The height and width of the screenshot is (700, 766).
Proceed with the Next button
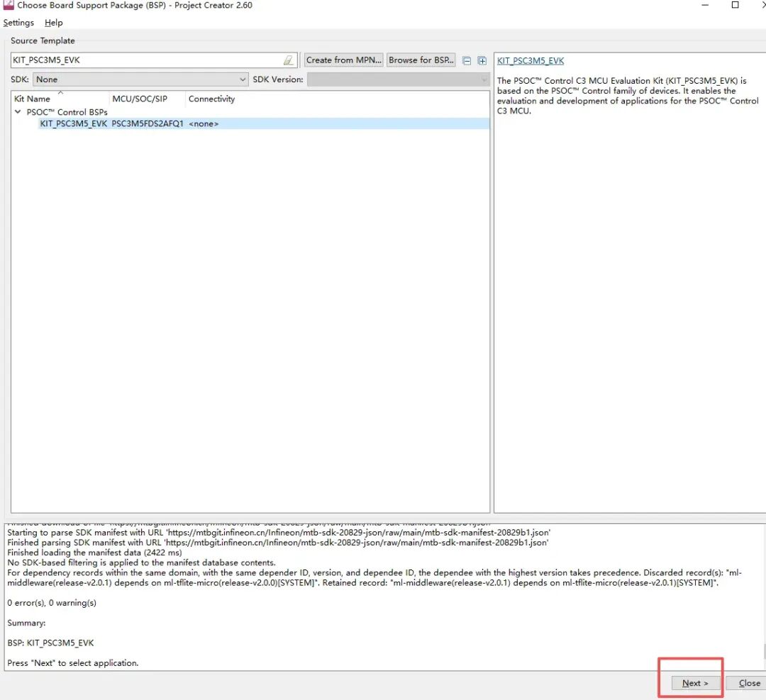pyautogui.click(x=694, y=683)
